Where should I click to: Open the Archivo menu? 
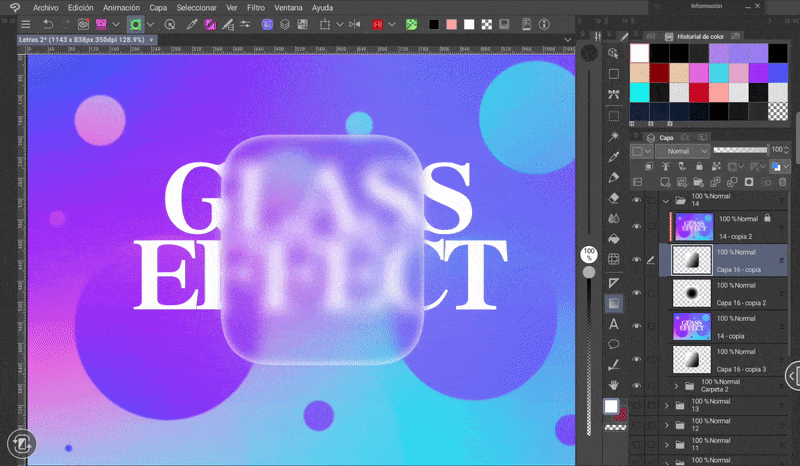point(45,8)
